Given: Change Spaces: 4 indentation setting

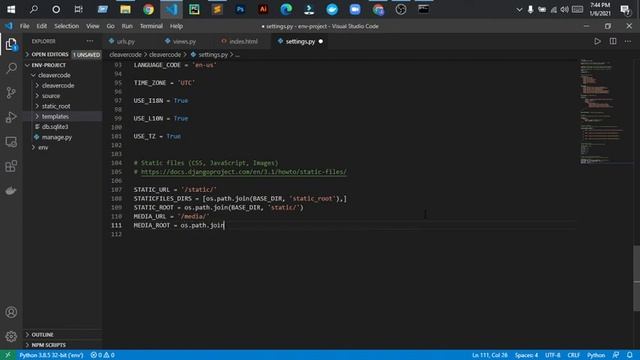Looking at the screenshot, I should click(x=526, y=355).
